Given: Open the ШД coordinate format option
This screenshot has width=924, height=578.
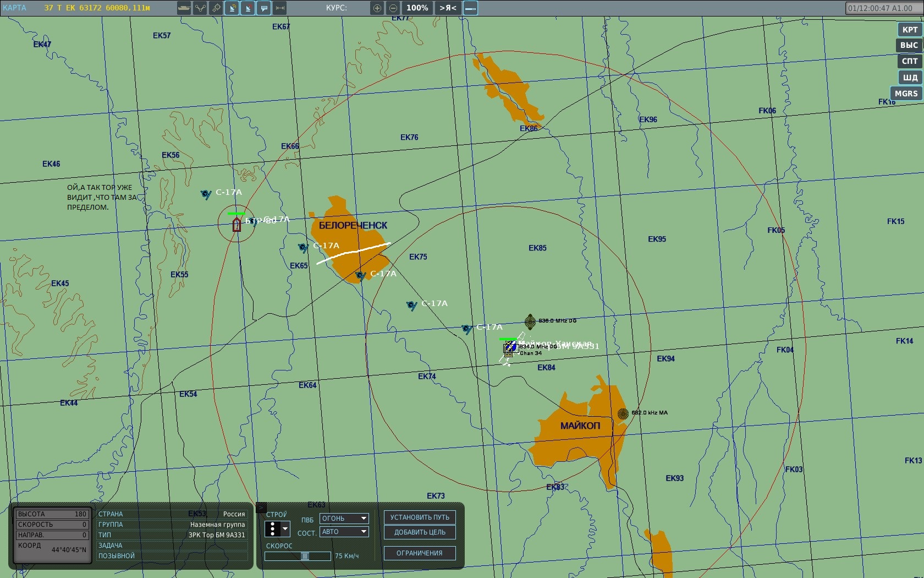Looking at the screenshot, I should coord(910,78).
